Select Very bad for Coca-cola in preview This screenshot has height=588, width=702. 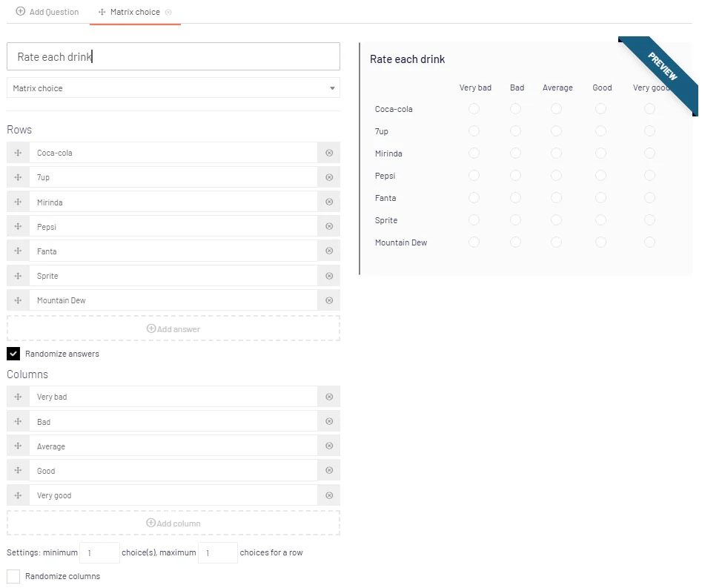click(x=474, y=109)
